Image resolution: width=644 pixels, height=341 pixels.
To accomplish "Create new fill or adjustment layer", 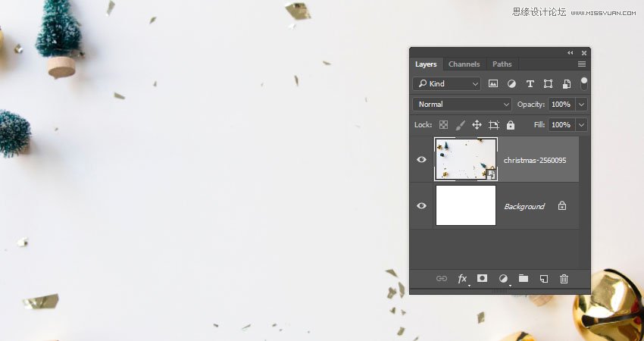I will [x=503, y=279].
